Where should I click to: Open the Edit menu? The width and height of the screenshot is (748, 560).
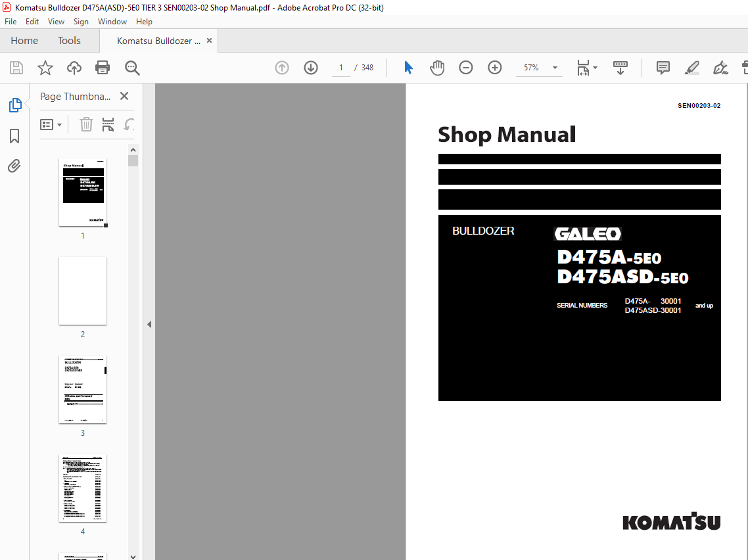point(32,22)
